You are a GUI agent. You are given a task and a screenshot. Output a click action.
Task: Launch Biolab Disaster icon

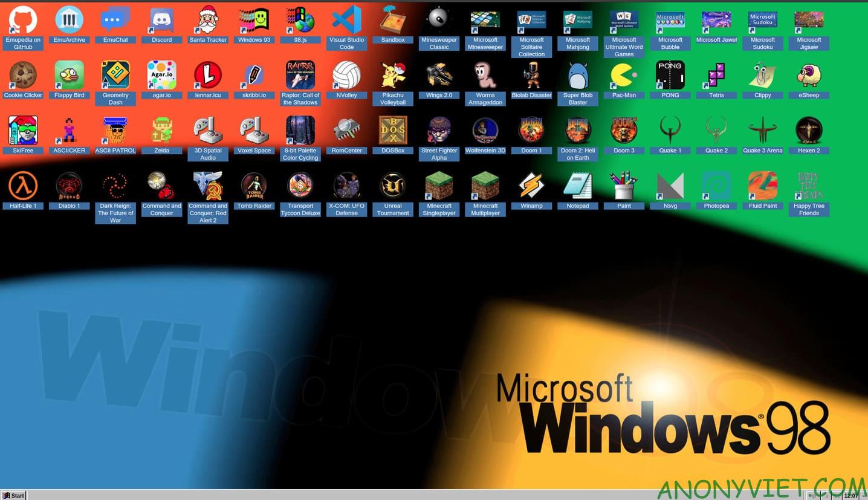pos(532,75)
